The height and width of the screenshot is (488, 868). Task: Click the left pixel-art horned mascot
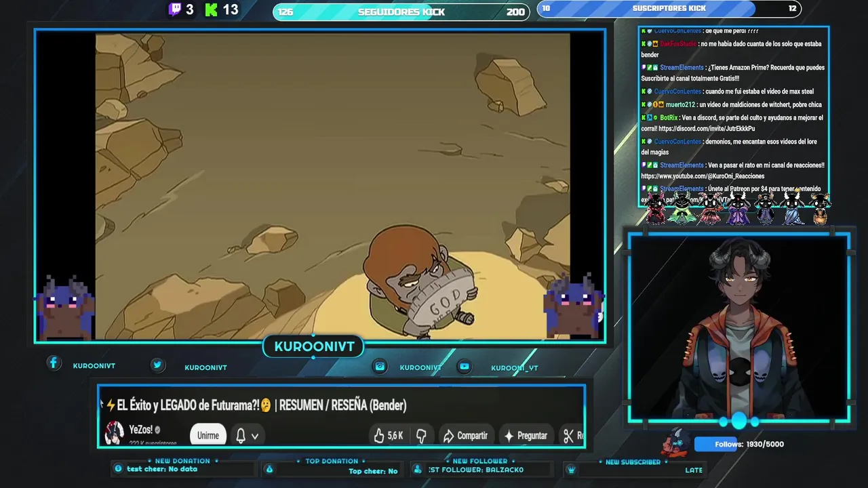pyautogui.click(x=64, y=307)
